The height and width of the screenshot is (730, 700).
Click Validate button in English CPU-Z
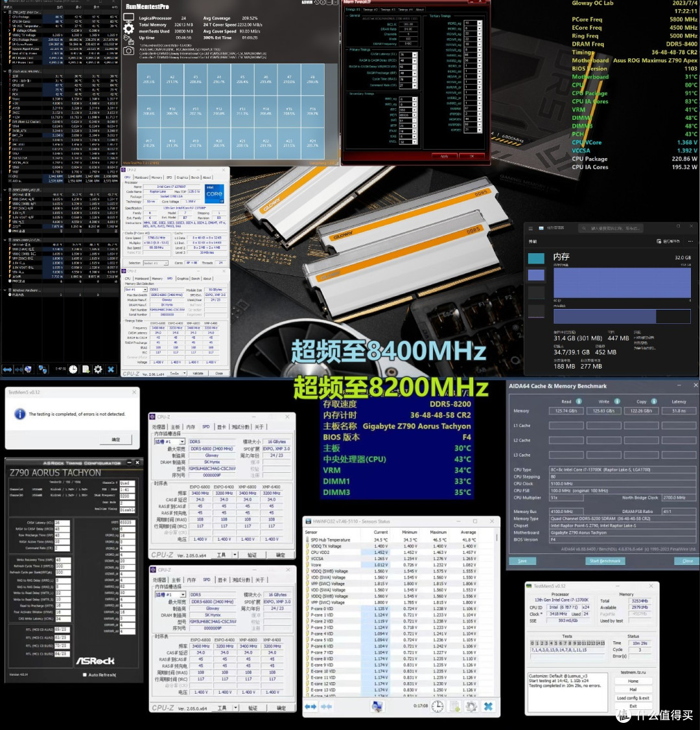(198, 373)
